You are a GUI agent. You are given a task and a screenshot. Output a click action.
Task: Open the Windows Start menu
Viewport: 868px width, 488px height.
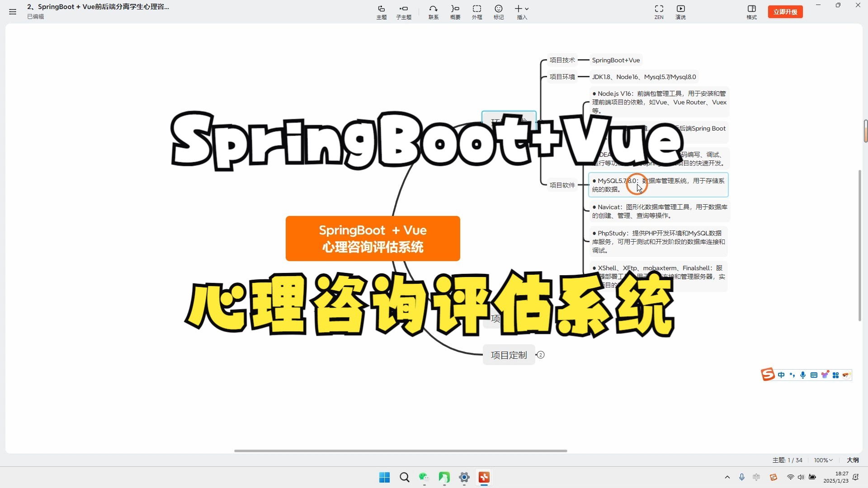(384, 478)
